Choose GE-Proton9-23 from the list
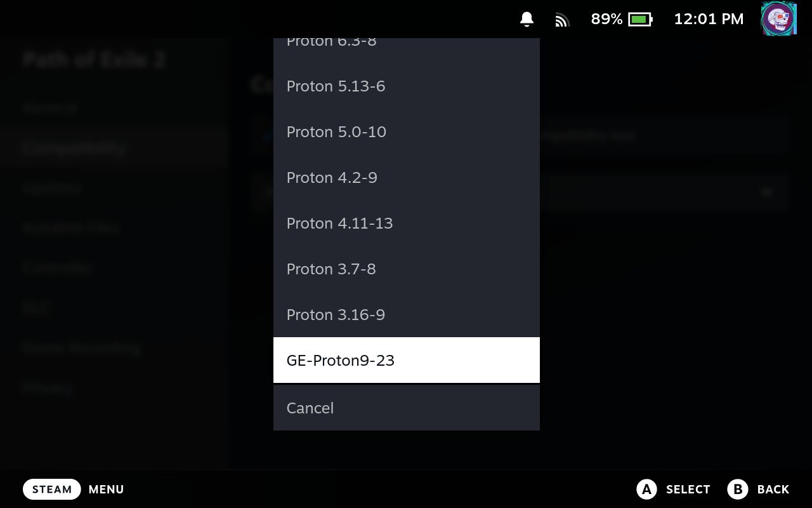The height and width of the screenshot is (508, 812). point(407,360)
